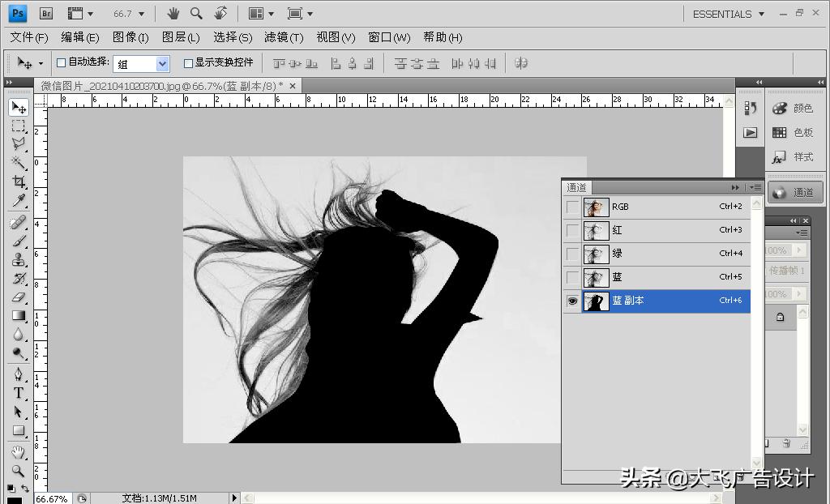
Task: Enable the 显示变换控件 checkbox
Action: [x=188, y=62]
